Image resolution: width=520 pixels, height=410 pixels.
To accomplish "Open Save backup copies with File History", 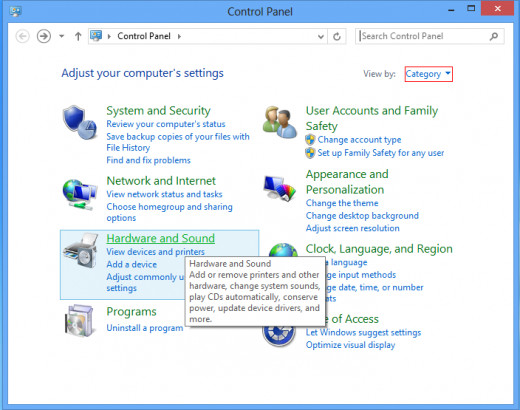I will (178, 142).
